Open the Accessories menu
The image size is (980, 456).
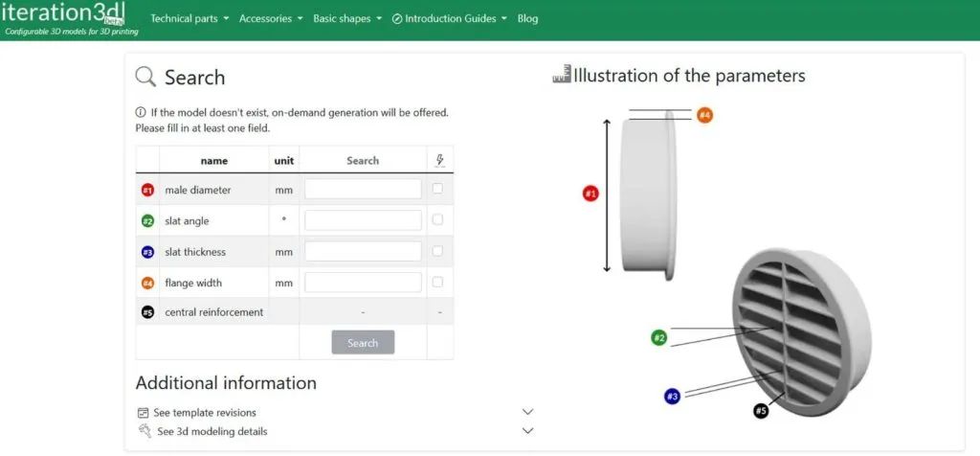(x=271, y=18)
